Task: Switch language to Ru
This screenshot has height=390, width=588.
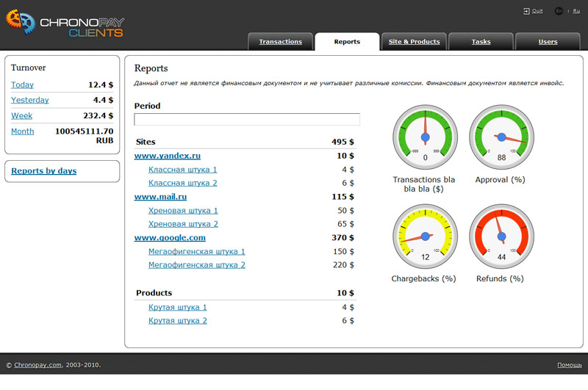Action: 576,11
